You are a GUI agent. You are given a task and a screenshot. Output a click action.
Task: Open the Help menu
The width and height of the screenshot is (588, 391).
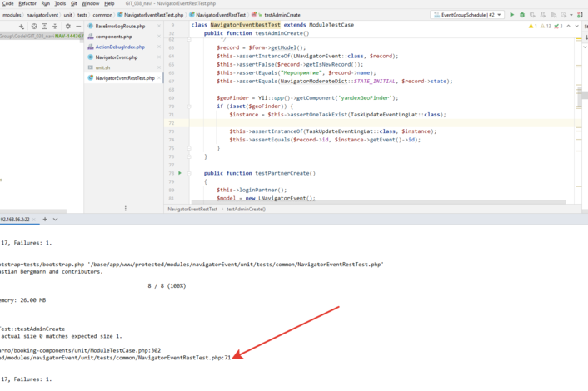[109, 3]
